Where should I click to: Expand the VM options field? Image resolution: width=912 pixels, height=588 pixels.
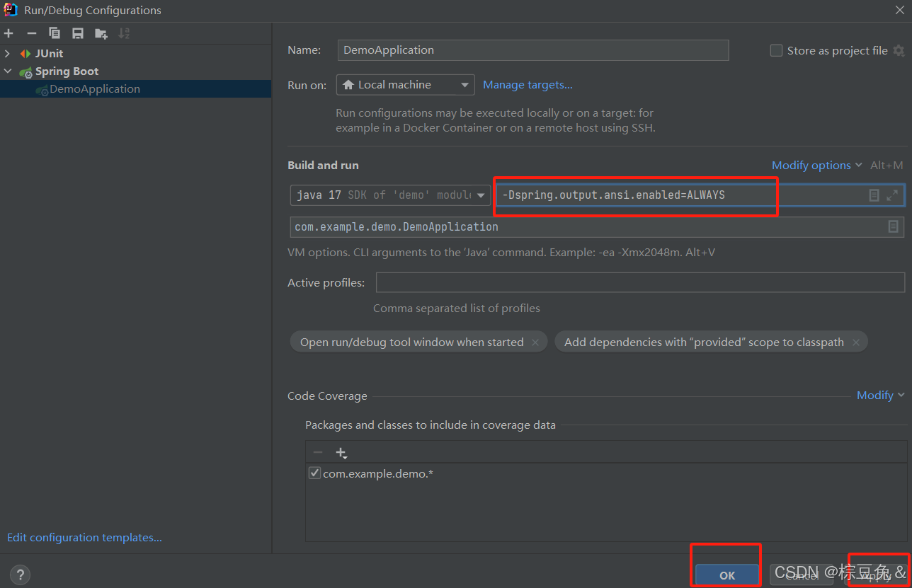coord(892,195)
